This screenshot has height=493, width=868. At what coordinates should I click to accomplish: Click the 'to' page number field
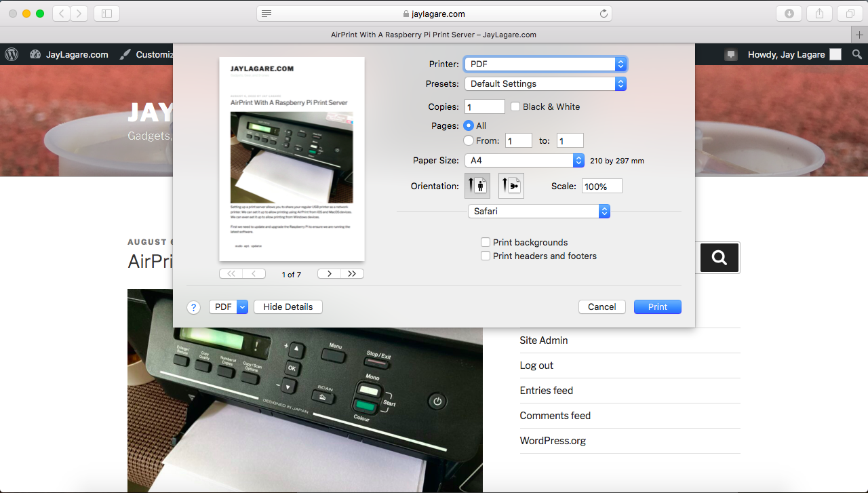(570, 140)
